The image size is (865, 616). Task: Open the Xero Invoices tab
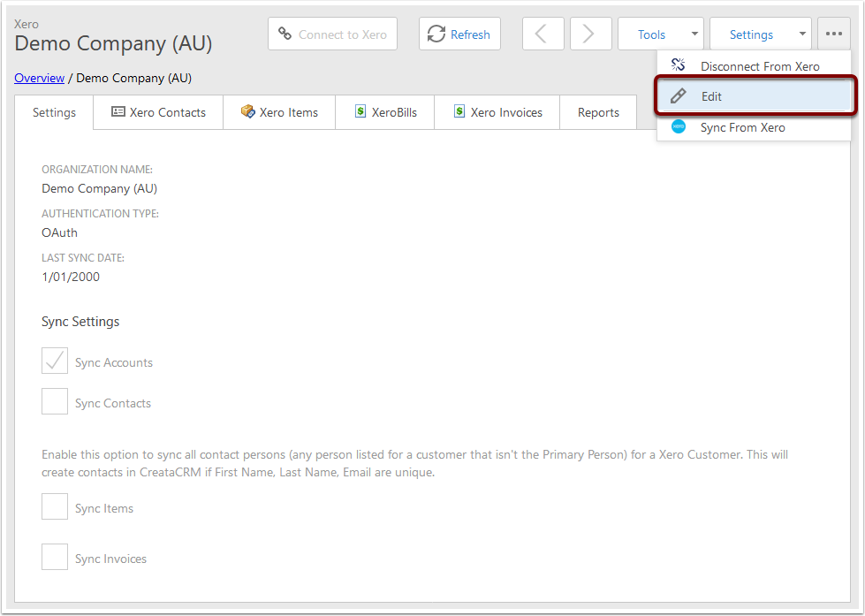point(497,112)
